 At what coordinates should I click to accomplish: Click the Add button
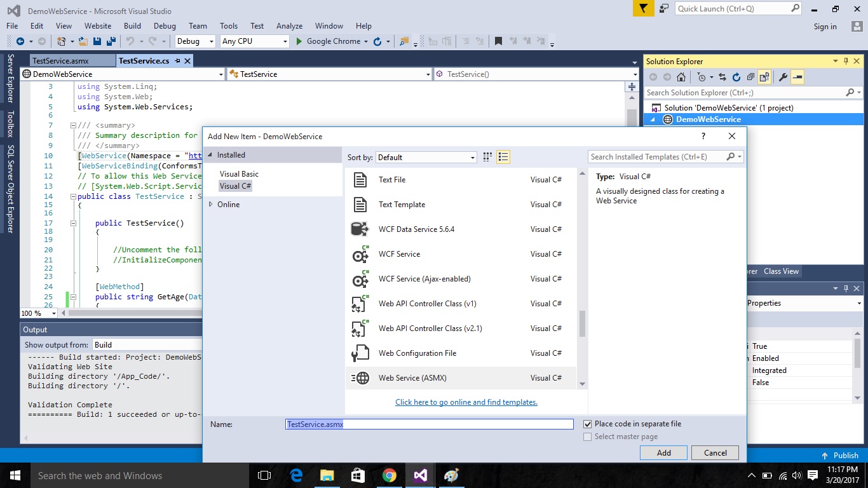coord(663,452)
